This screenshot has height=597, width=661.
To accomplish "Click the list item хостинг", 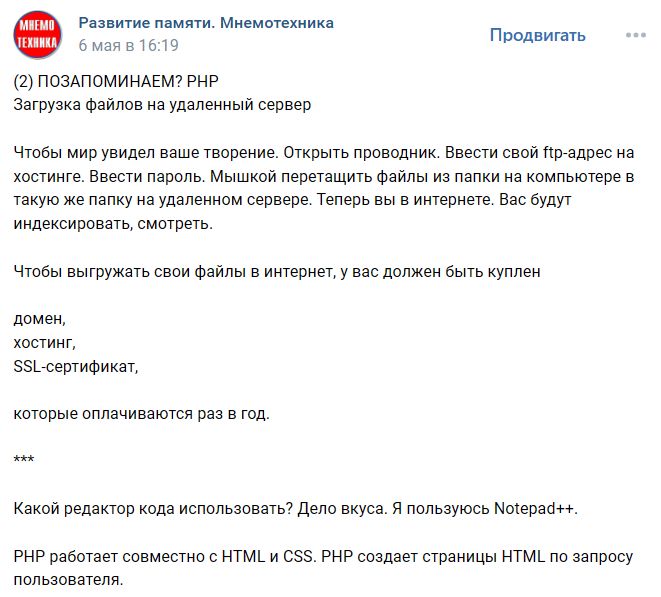I will point(44,342).
